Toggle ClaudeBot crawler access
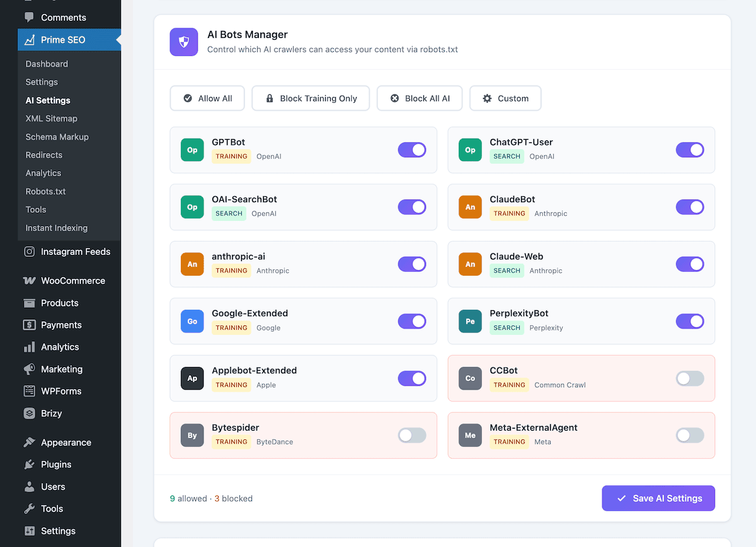The image size is (756, 547). pyautogui.click(x=690, y=207)
